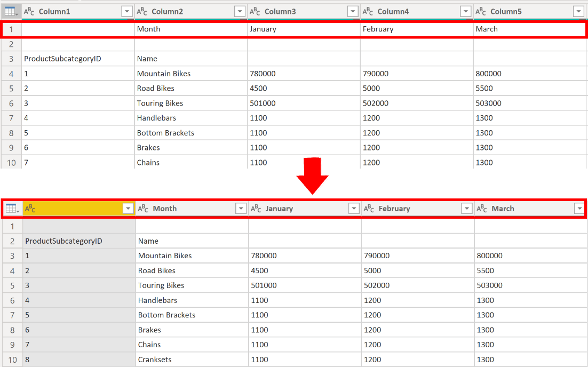Open the data type icon for January column
The width and height of the screenshot is (588, 367).
[x=256, y=209]
